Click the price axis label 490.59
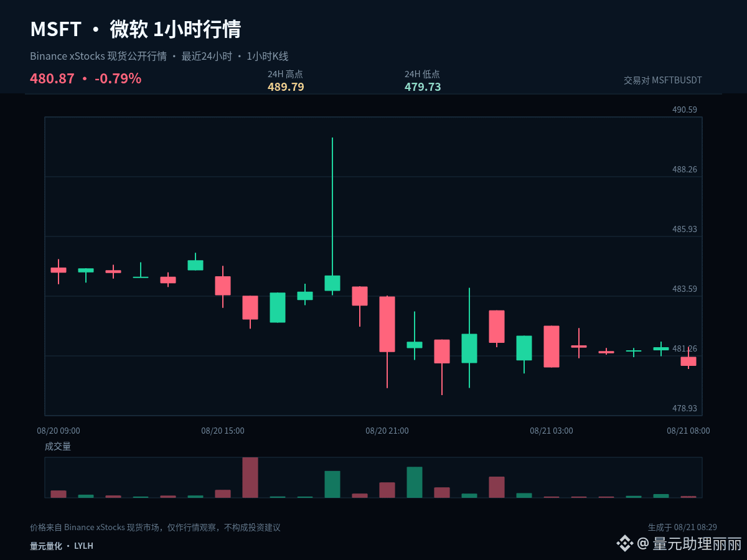747x560 pixels. click(685, 110)
